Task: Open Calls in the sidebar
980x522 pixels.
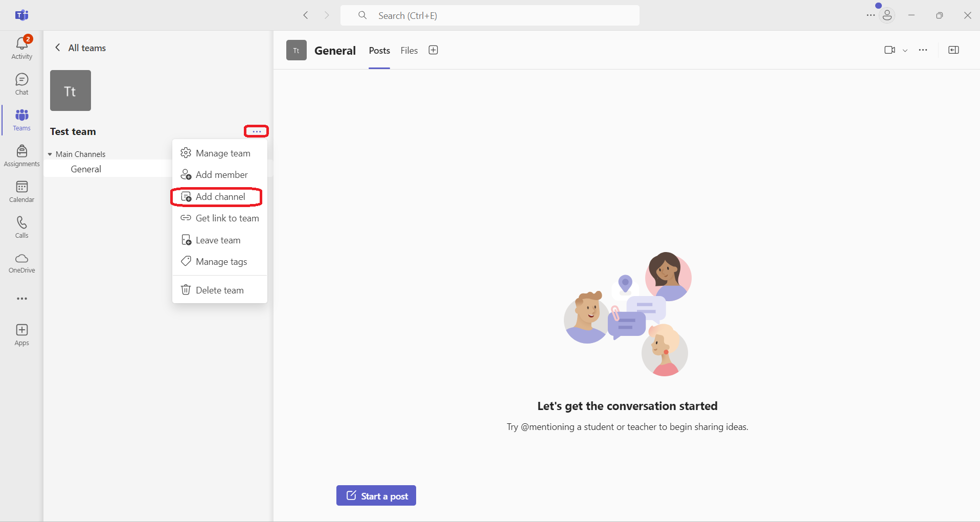Action: tap(21, 228)
